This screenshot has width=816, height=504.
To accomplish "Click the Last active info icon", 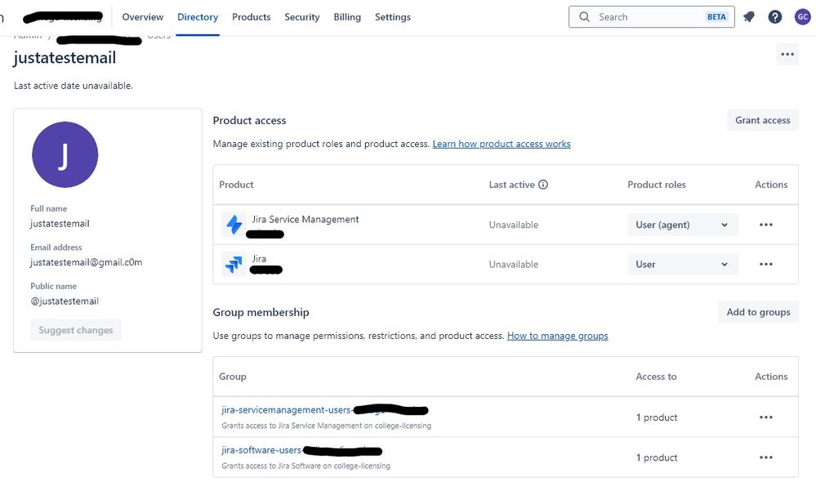I will pyautogui.click(x=543, y=185).
